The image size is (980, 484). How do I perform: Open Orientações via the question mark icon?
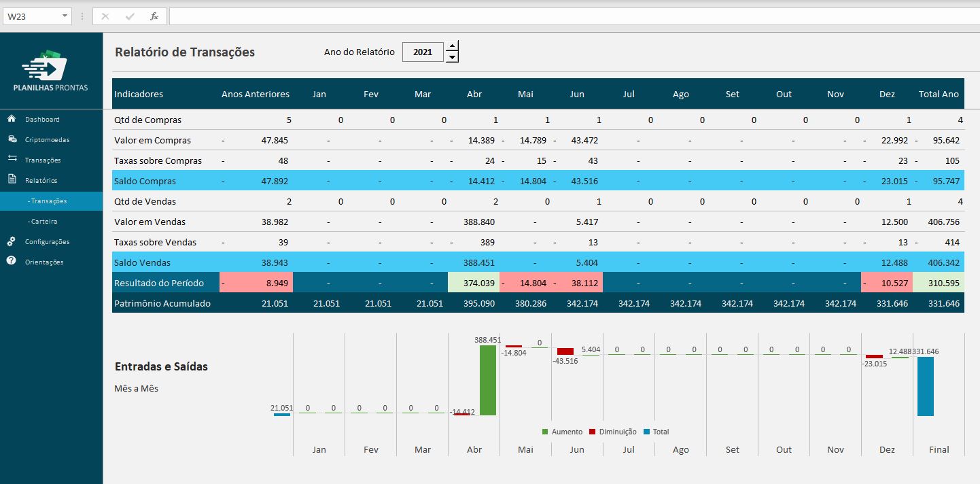12,262
